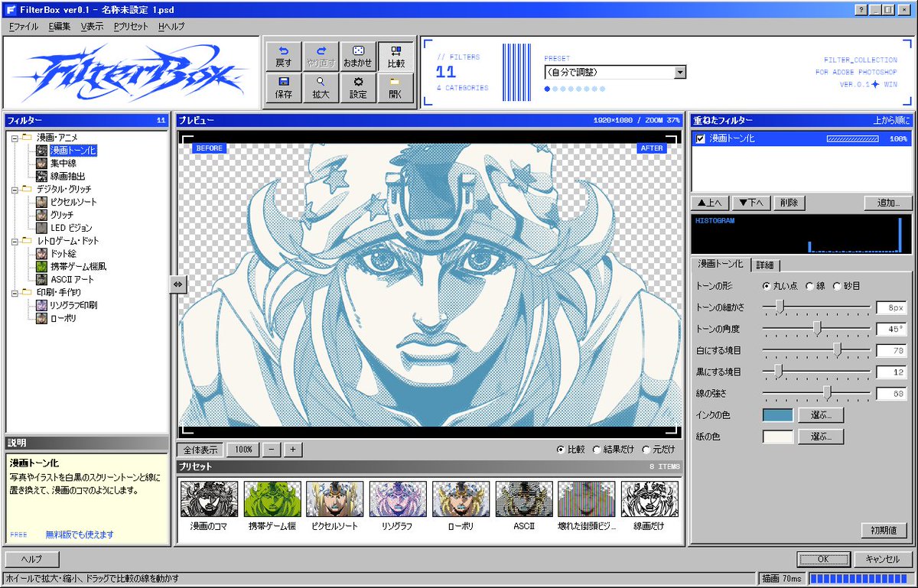
Task: Click the 削除 delete button
Action: (788, 203)
